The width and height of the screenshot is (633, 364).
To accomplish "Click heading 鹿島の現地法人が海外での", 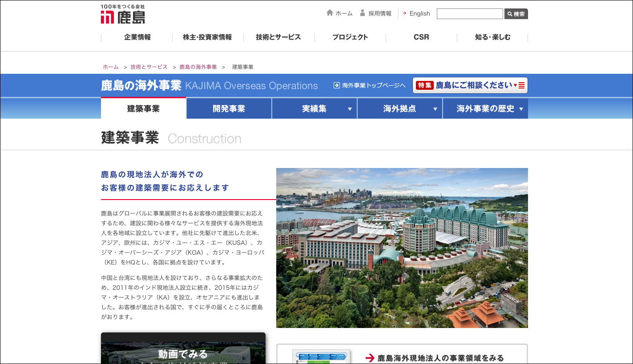I will (x=152, y=174).
